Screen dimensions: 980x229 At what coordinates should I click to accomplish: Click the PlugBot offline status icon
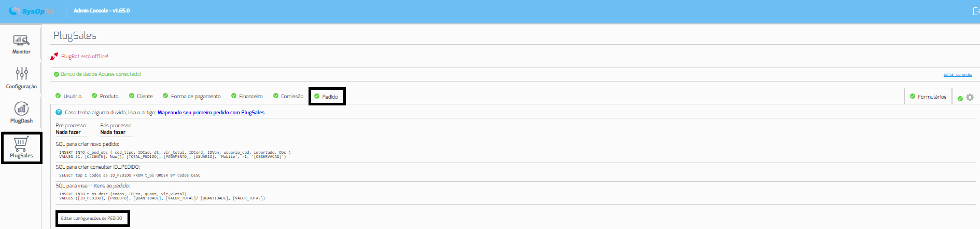pyautogui.click(x=54, y=56)
